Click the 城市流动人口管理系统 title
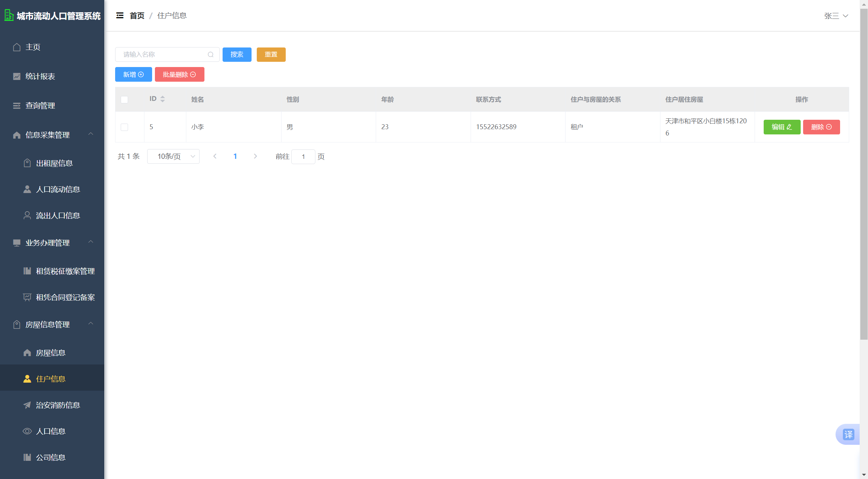Viewport: 868px width, 479px height. (x=59, y=16)
